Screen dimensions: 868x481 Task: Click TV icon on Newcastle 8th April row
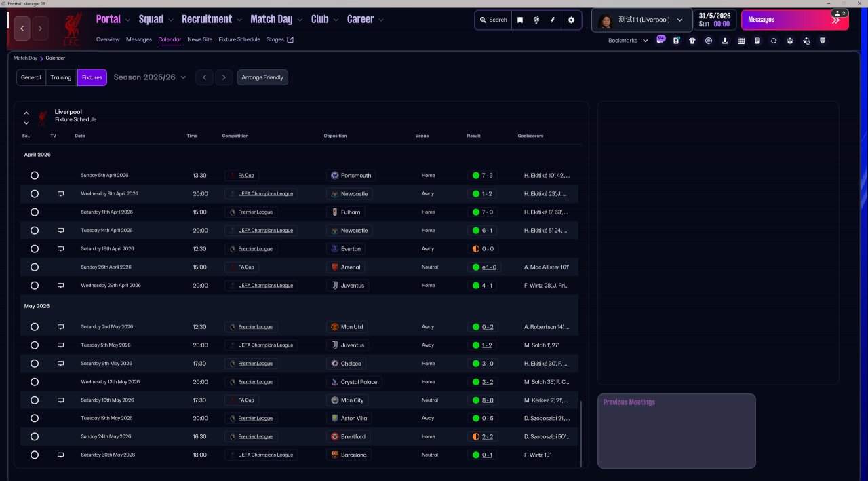point(60,194)
